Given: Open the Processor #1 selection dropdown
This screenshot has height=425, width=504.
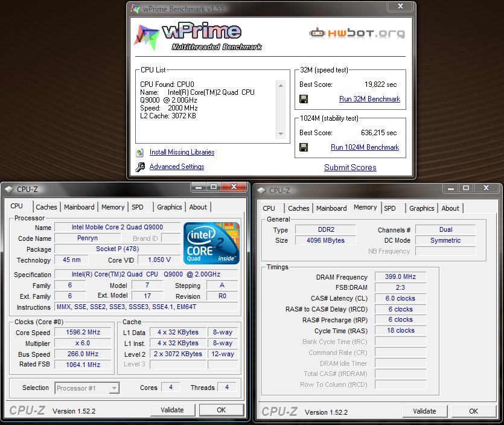Looking at the screenshot, I should [87, 388].
